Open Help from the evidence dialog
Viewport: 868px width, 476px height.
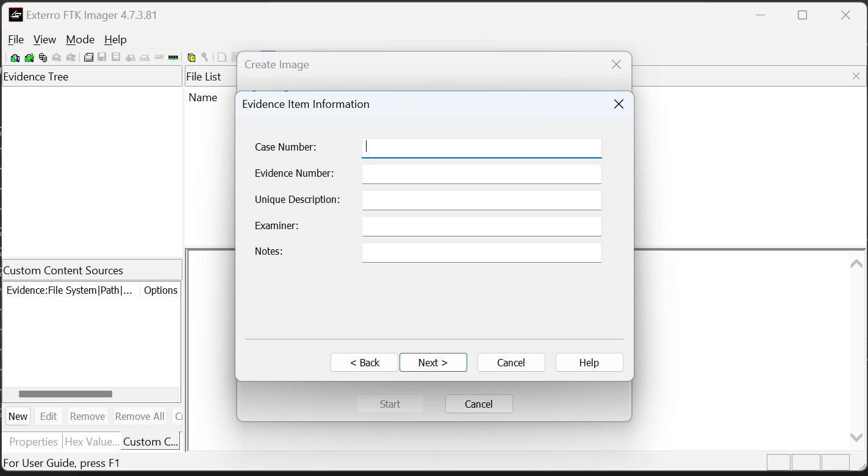click(x=589, y=363)
